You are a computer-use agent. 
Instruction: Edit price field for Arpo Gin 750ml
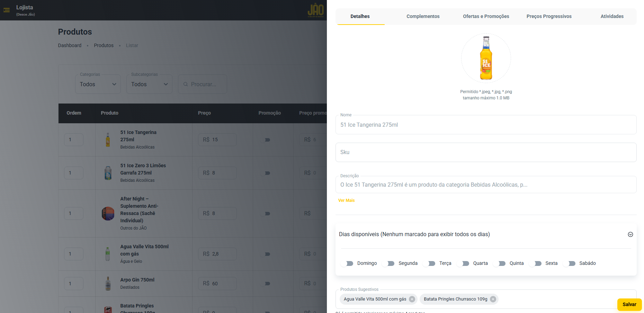(217, 284)
